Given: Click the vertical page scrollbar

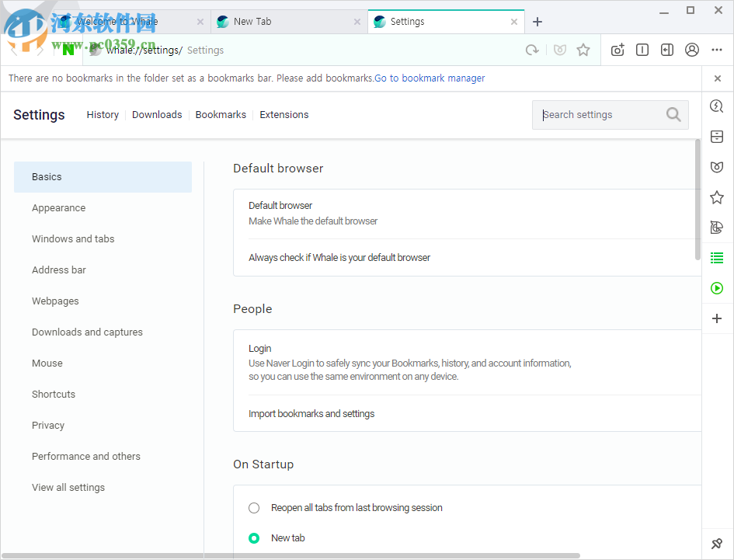Looking at the screenshot, I should (x=697, y=200).
